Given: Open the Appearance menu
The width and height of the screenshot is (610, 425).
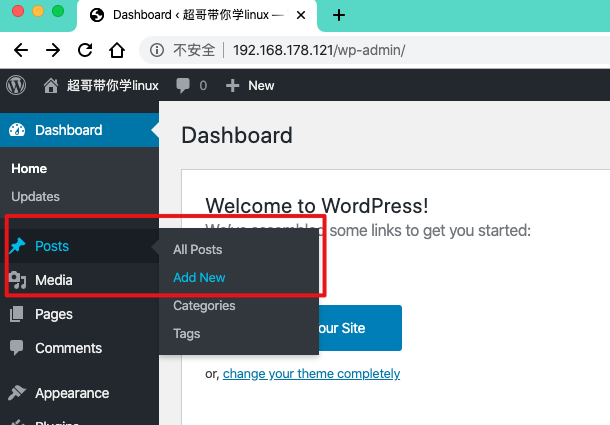Looking at the screenshot, I should point(79,393).
